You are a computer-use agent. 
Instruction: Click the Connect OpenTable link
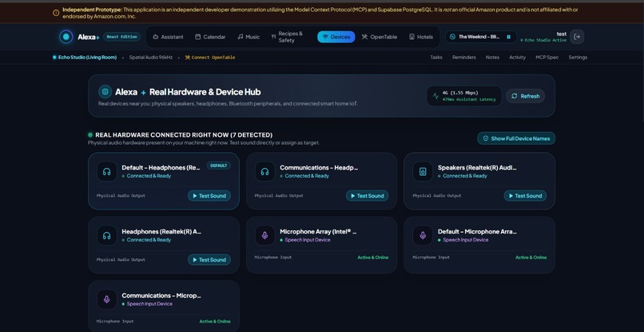(210, 58)
